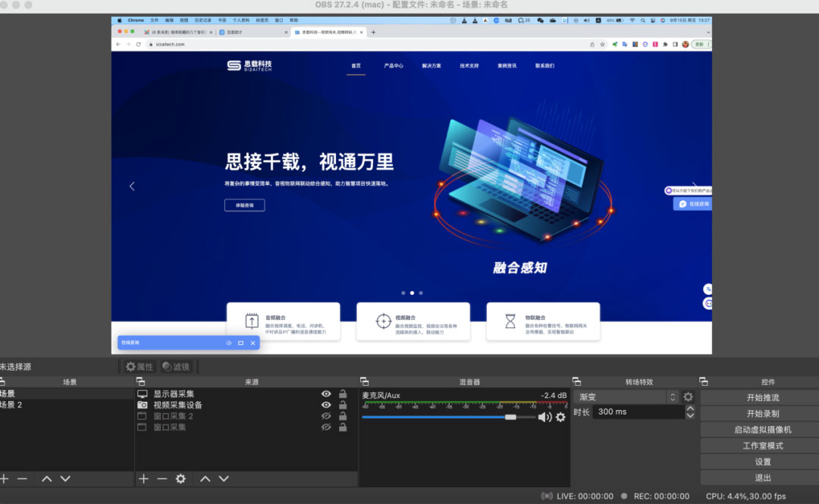This screenshot has width=819, height=504.
Task: Click the 开始推流 streaming button
Action: click(x=764, y=397)
